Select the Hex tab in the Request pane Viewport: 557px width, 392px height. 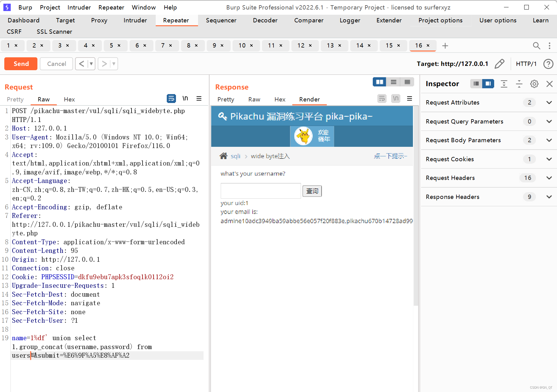pyautogui.click(x=69, y=99)
